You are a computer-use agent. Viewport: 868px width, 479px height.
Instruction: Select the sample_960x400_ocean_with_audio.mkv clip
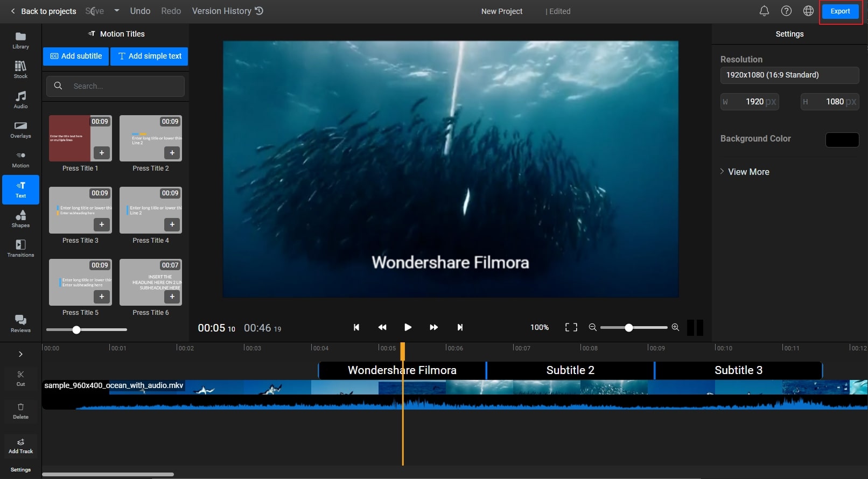pyautogui.click(x=454, y=395)
